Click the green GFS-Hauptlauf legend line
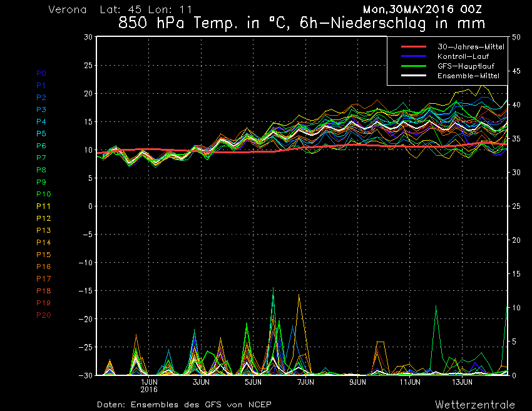The height and width of the screenshot is (411, 532). 414,66
